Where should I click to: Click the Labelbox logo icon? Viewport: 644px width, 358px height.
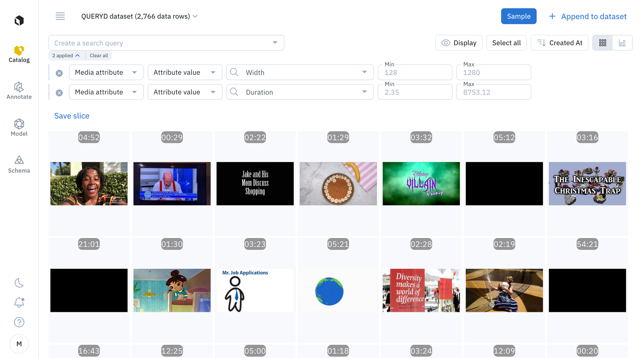pos(19,21)
